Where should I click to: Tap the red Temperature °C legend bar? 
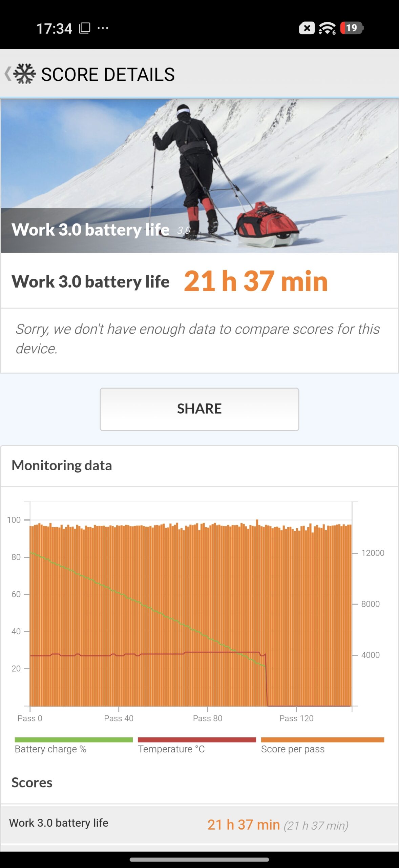pos(197,740)
